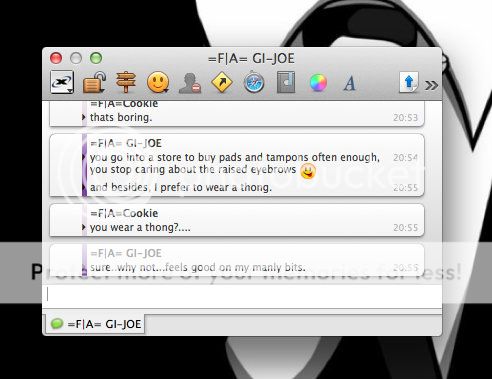Viewport: 492px width, 379px height.
Task: Click the block contact silhouette icon
Action: pos(190,83)
